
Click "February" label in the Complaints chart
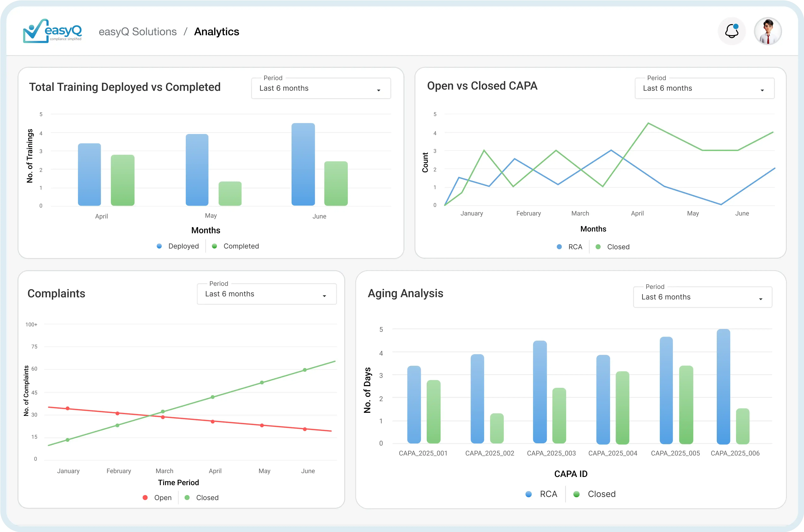tap(119, 471)
